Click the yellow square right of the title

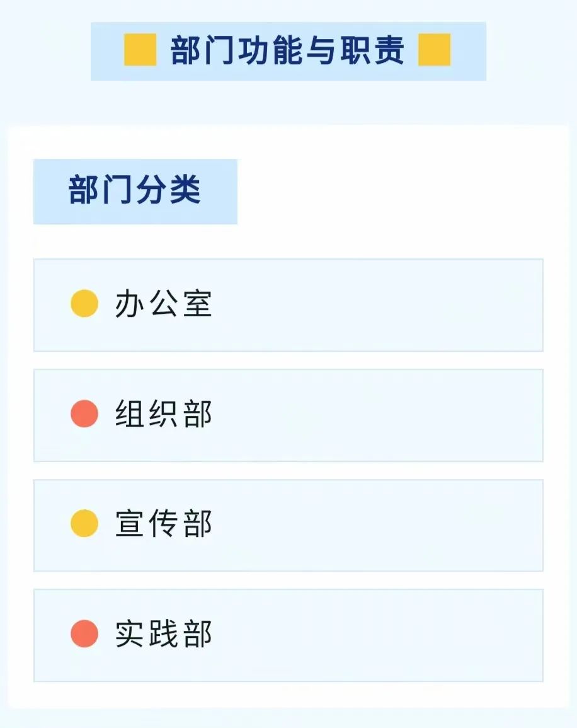pos(434,50)
